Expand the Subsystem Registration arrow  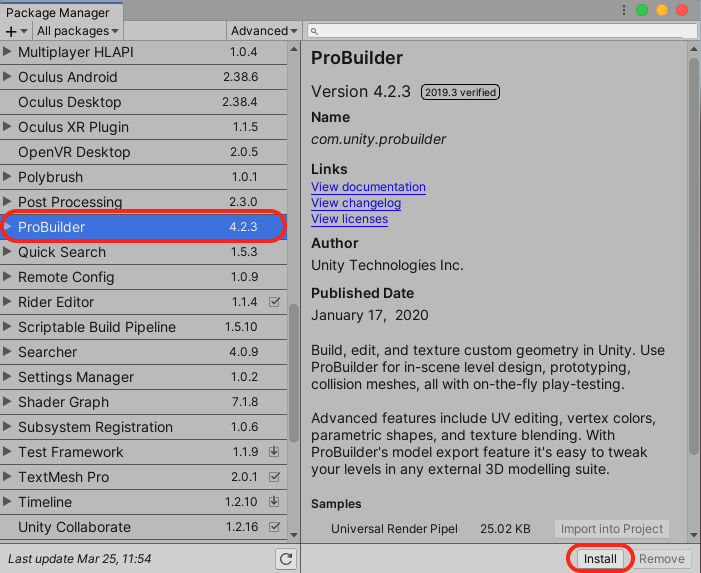tap(7, 427)
